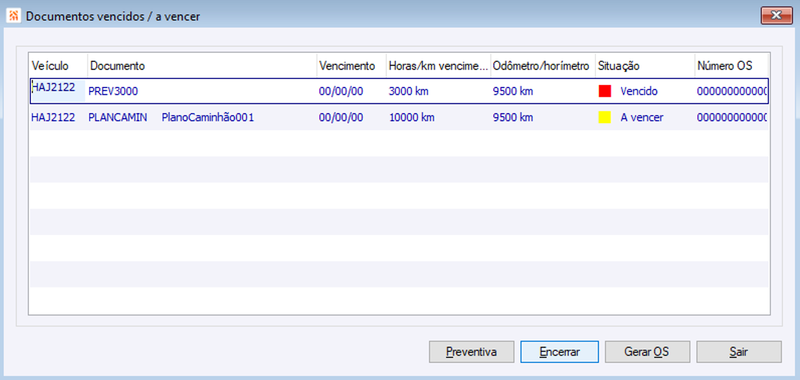This screenshot has height=380, width=800.
Task: Click the Horas/km vencimento column header
Action: point(438,66)
